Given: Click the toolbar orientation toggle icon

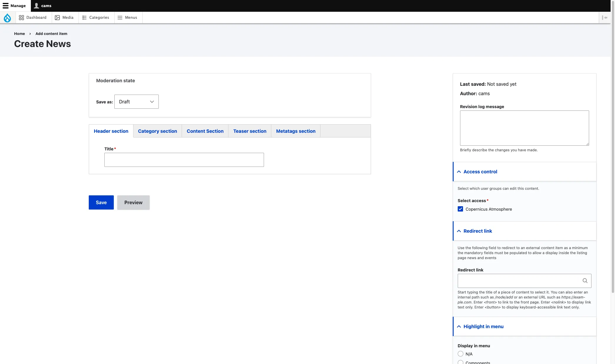Looking at the screenshot, I should click(605, 18).
